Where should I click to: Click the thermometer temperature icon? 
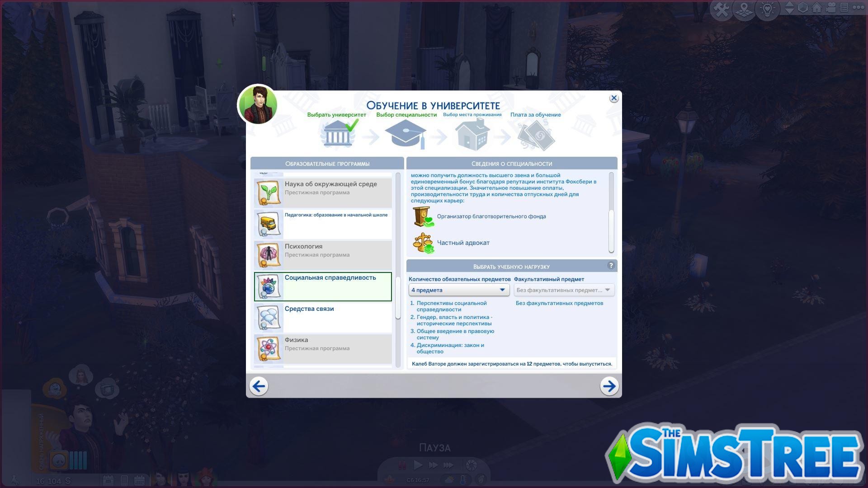[x=463, y=480]
